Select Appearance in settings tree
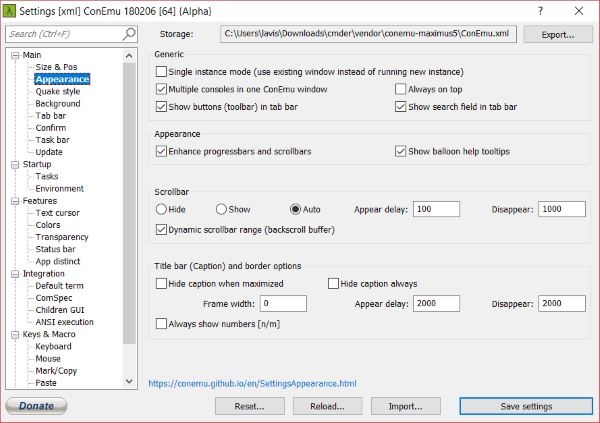Image resolution: width=600 pixels, height=423 pixels. pos(62,79)
